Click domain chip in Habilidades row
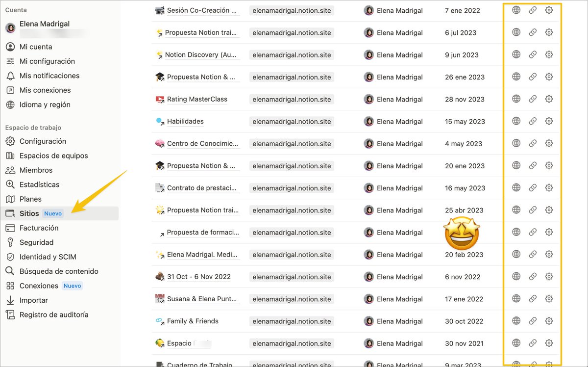 (x=292, y=122)
